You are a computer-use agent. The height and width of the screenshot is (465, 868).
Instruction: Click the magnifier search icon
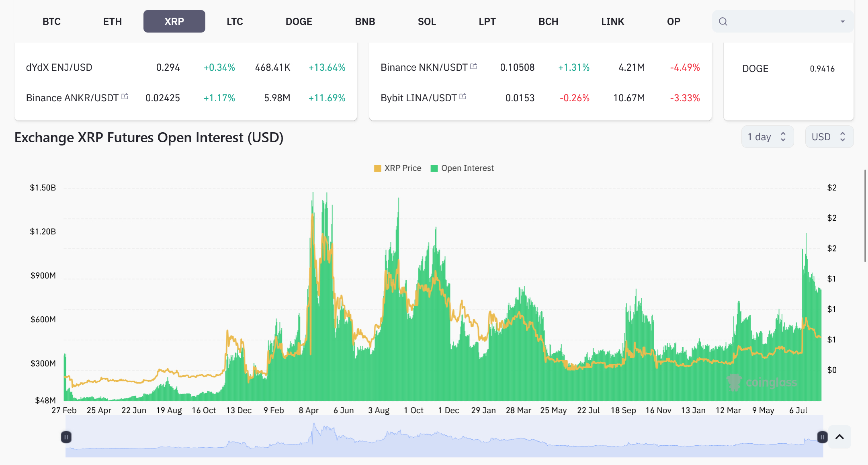point(723,21)
